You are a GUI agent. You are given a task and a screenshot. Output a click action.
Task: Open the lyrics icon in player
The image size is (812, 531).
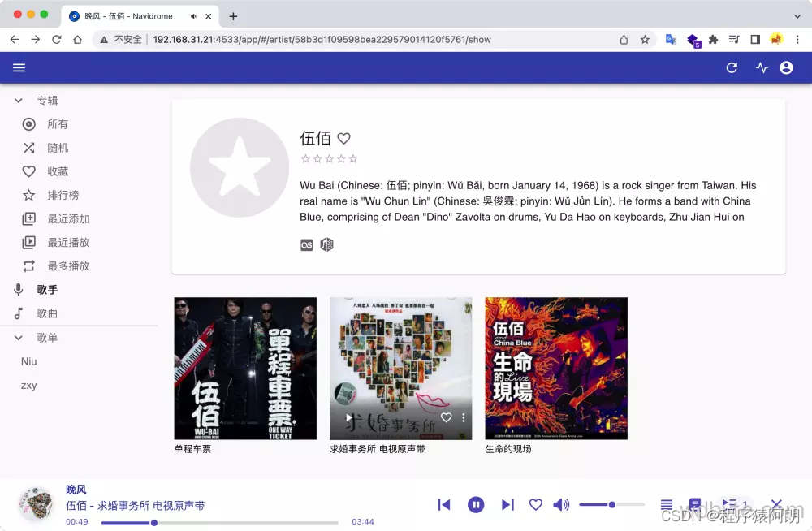coord(694,504)
